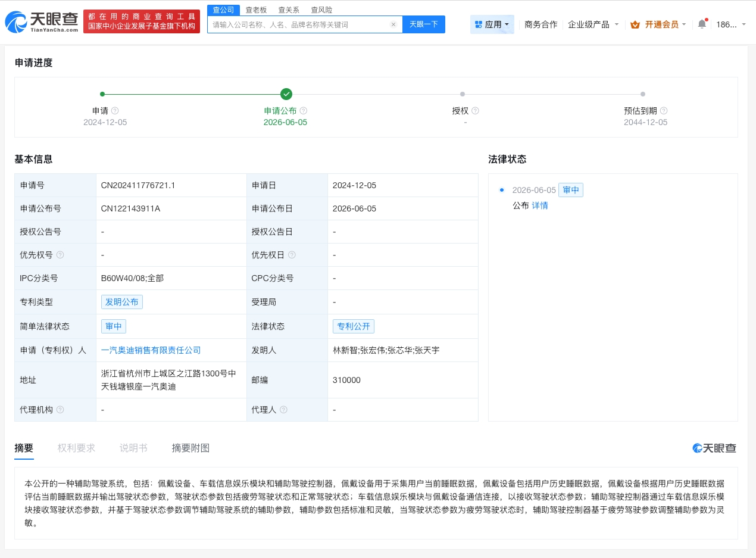Click the 应用 grid icon
Viewport: 756px width, 558px height.
(478, 24)
